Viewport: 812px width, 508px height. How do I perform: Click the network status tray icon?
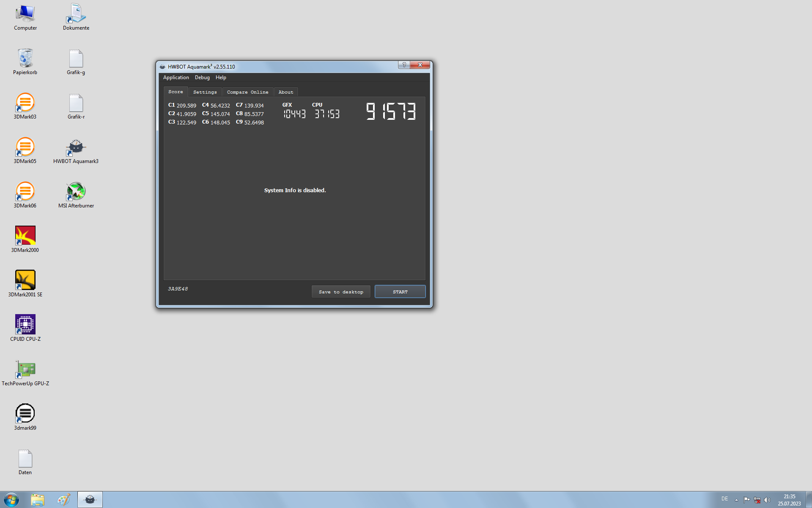[757, 500]
